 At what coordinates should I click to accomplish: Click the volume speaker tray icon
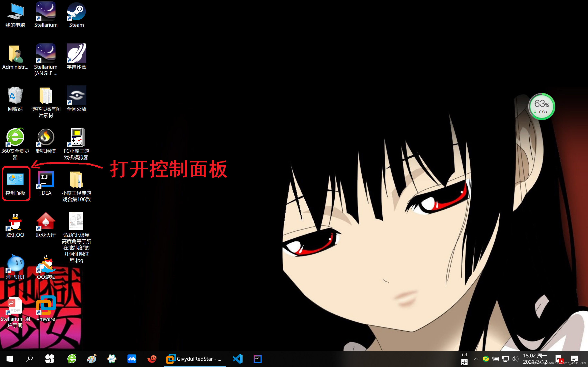pyautogui.click(x=515, y=358)
